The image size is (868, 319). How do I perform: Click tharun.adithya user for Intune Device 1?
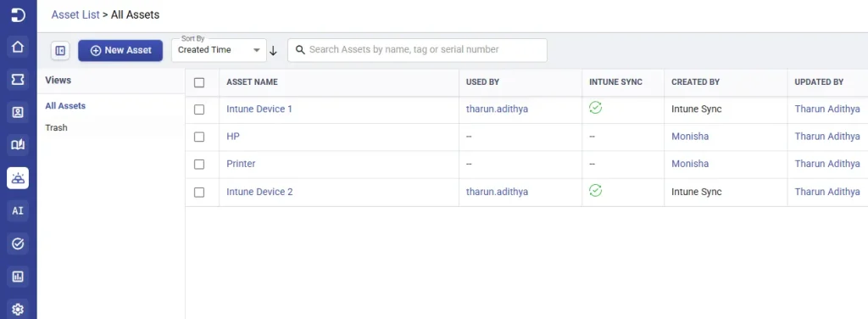tap(497, 109)
